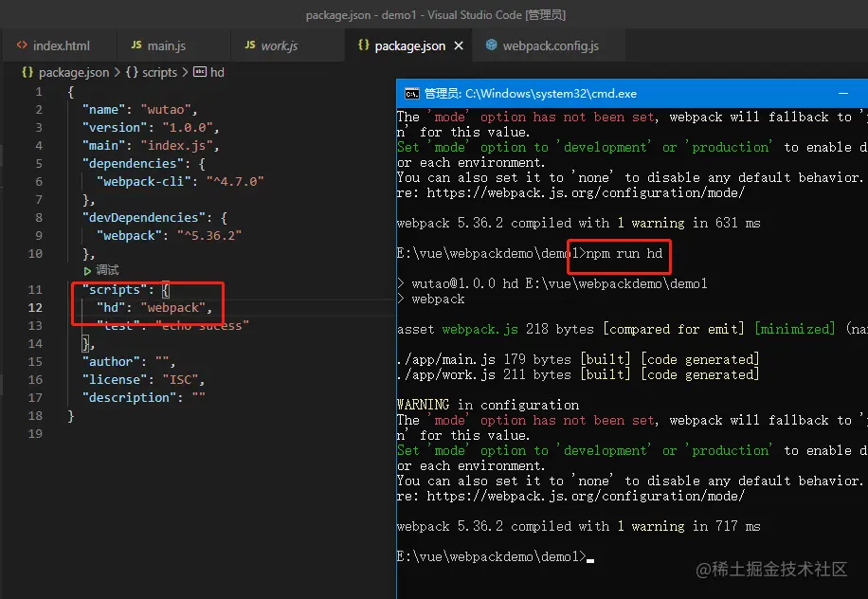Open the webpack.config.js tab
The width and height of the screenshot is (868, 599).
[x=551, y=45]
